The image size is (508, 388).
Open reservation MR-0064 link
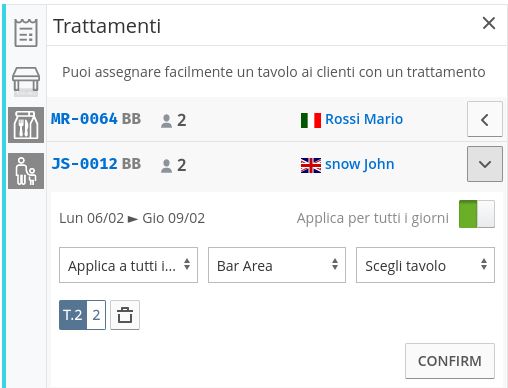84,119
